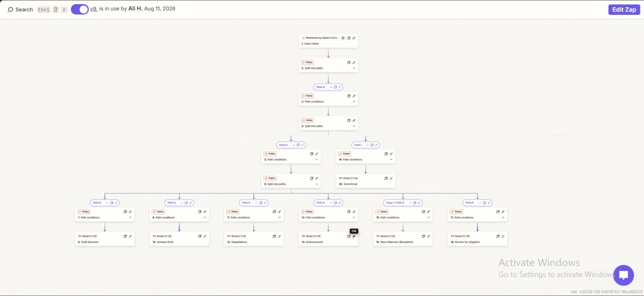The height and width of the screenshot is (296, 644).
Task: Select the 14. Disbursement step title
Action: pos(312,242)
